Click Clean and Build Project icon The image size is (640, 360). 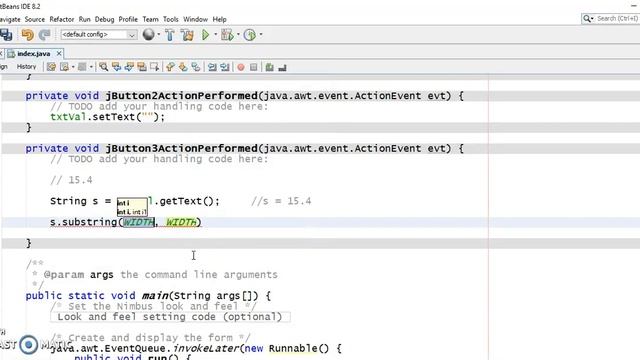[x=187, y=35]
